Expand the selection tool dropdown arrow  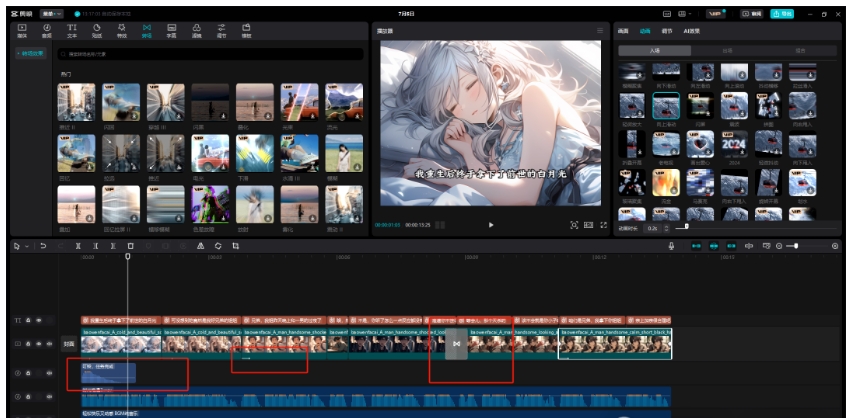(27, 246)
